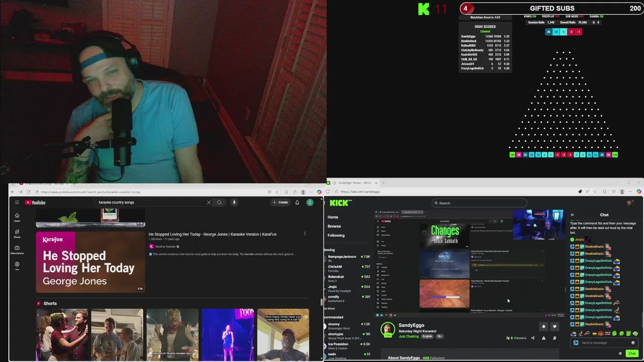The width and height of the screenshot is (644, 362).
Task: Open YouTube hamburger guide menu
Action: click(x=17, y=203)
